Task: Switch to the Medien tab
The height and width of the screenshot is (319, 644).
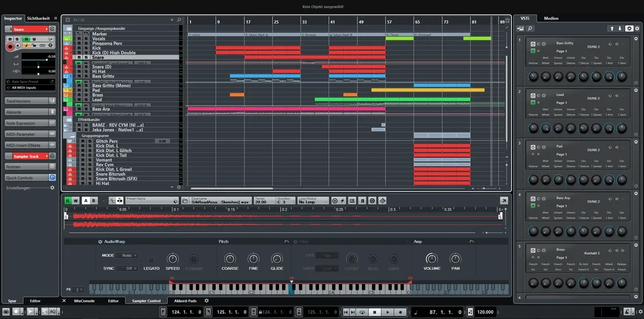Action: (551, 18)
